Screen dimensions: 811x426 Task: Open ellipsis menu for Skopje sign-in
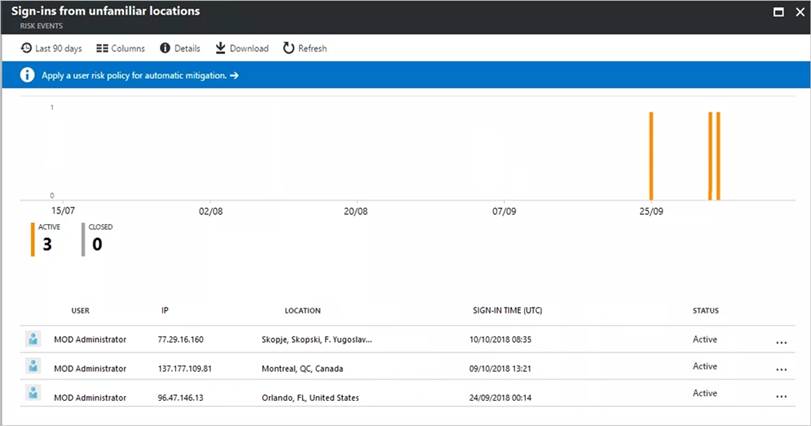pos(781,342)
